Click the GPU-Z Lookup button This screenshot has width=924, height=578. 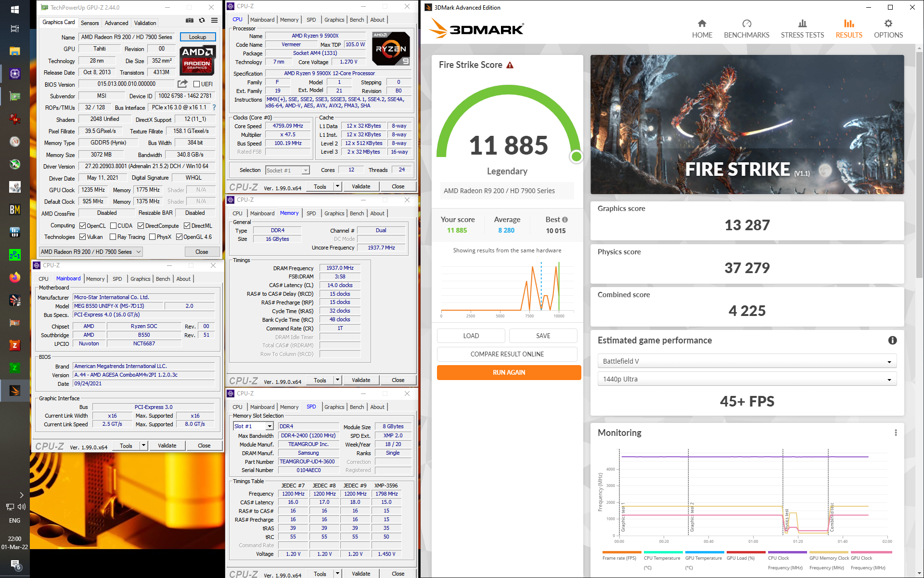click(198, 37)
